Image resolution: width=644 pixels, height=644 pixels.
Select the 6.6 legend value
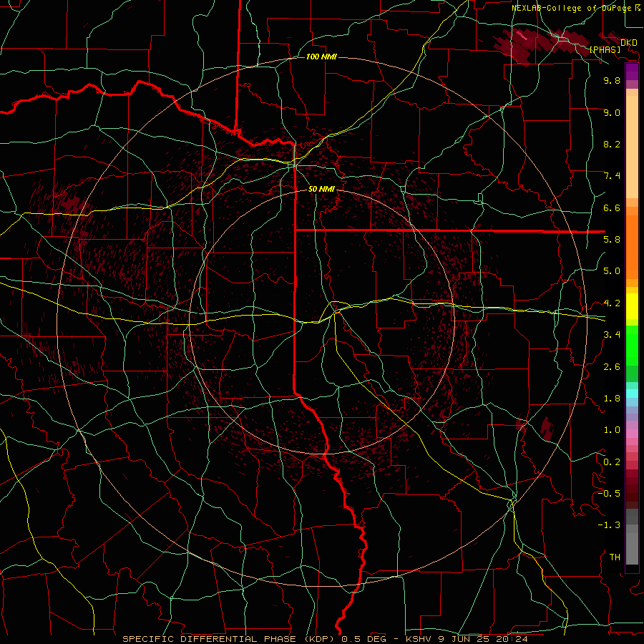coord(612,208)
